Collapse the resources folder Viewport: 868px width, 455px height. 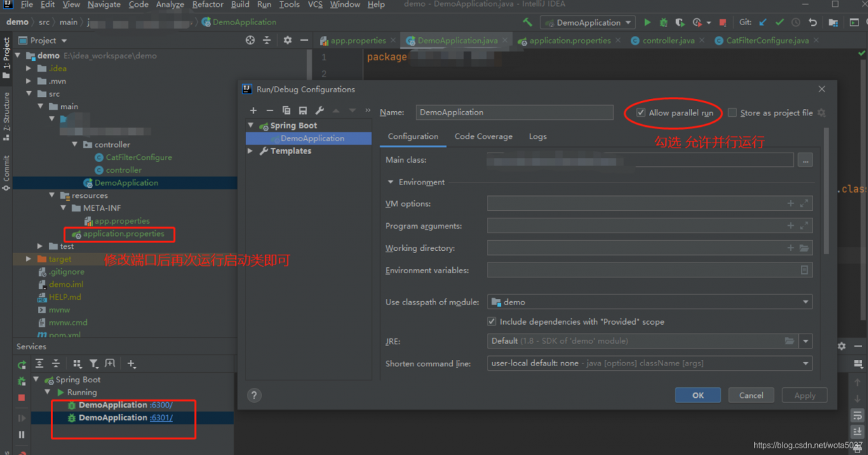pyautogui.click(x=53, y=195)
